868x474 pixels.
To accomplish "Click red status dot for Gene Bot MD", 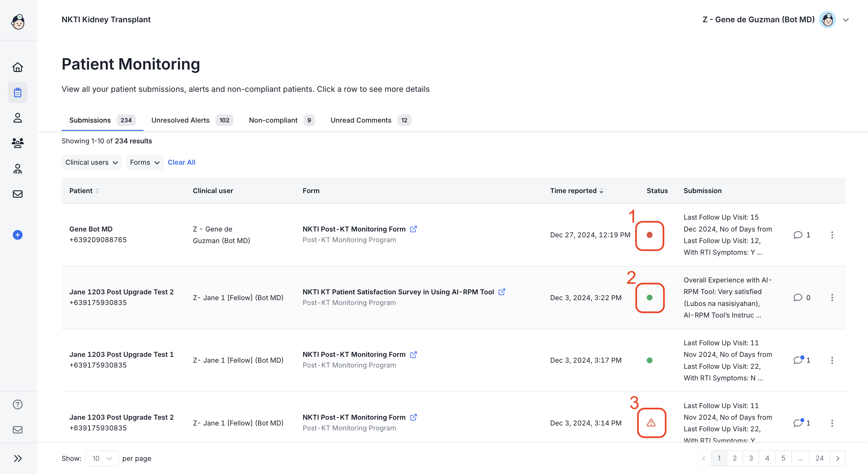I will tap(649, 235).
